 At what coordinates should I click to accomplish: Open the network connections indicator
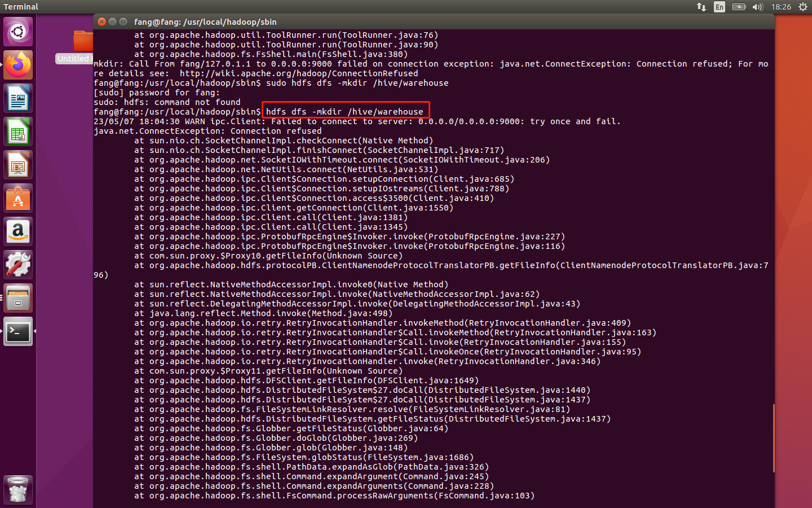[701, 7]
